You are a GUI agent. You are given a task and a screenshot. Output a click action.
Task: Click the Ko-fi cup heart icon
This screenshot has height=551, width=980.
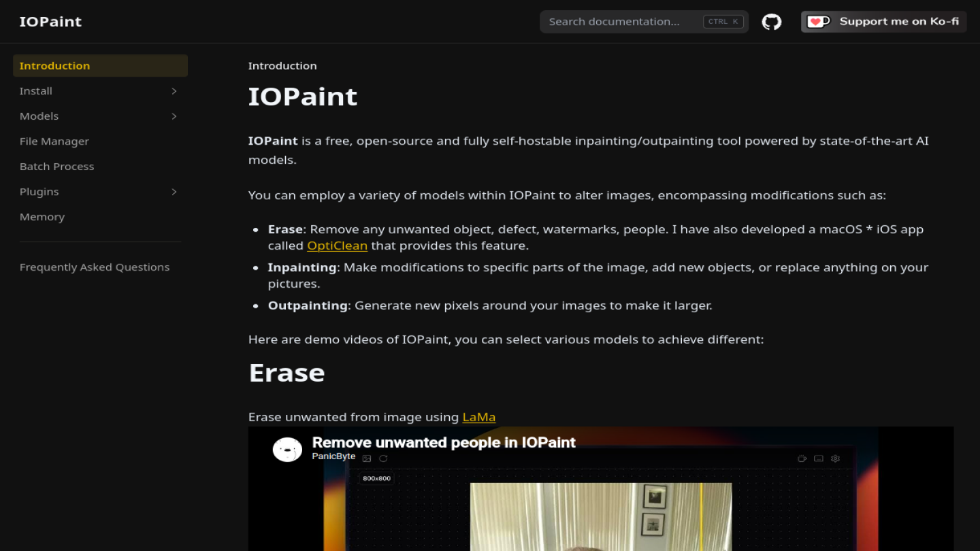click(x=819, y=22)
